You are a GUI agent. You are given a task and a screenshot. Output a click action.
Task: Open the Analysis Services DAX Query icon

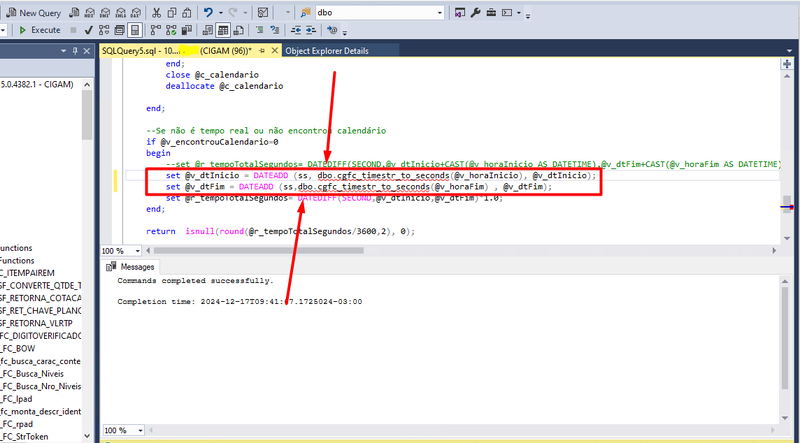coord(136,13)
